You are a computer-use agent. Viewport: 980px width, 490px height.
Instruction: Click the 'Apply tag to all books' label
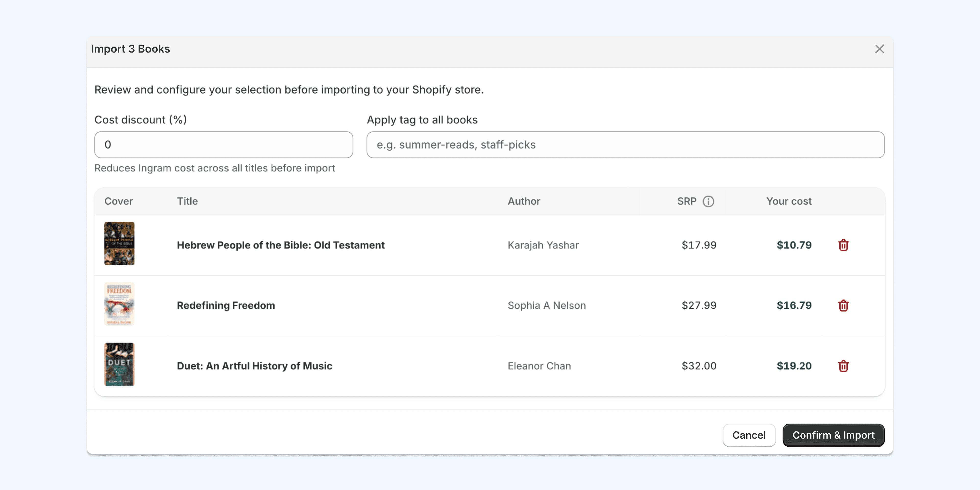click(x=422, y=120)
